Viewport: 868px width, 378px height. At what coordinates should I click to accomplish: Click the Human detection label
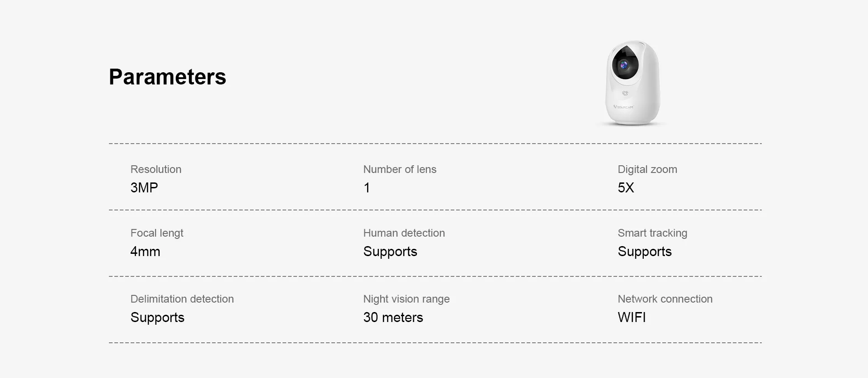[x=404, y=233]
